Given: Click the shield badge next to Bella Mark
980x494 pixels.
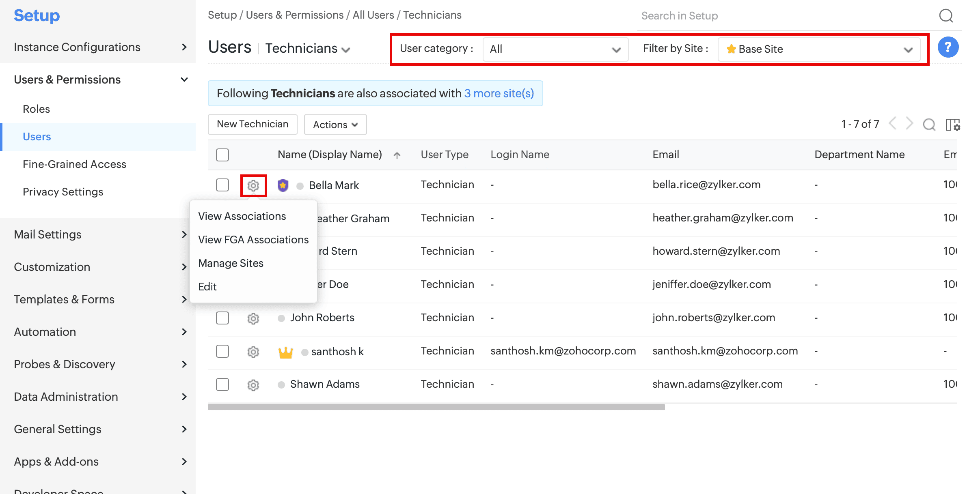Looking at the screenshot, I should click(x=283, y=185).
